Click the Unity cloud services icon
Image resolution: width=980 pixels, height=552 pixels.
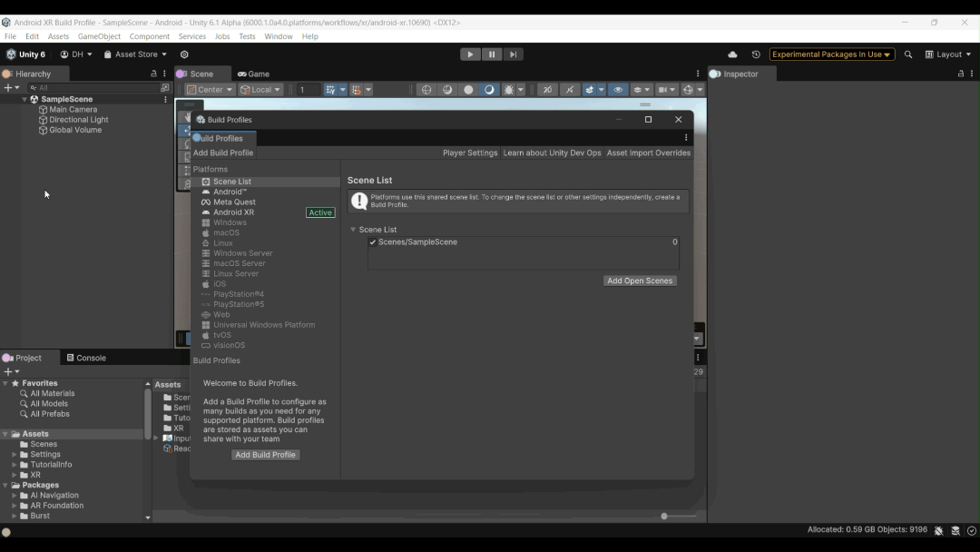coord(732,54)
